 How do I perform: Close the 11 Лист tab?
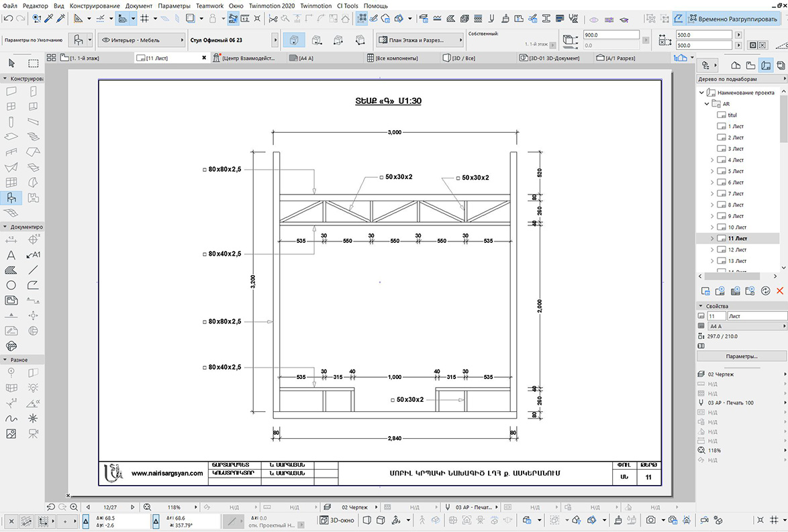pyautogui.click(x=204, y=58)
